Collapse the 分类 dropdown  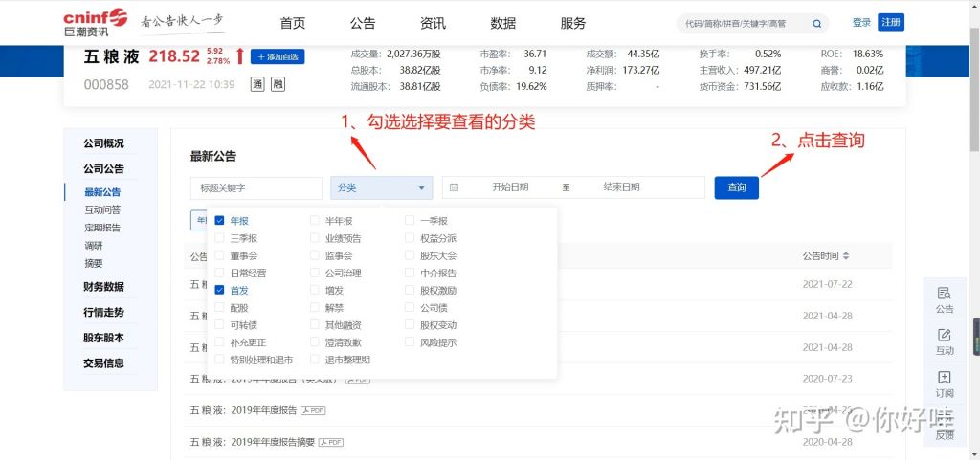381,187
